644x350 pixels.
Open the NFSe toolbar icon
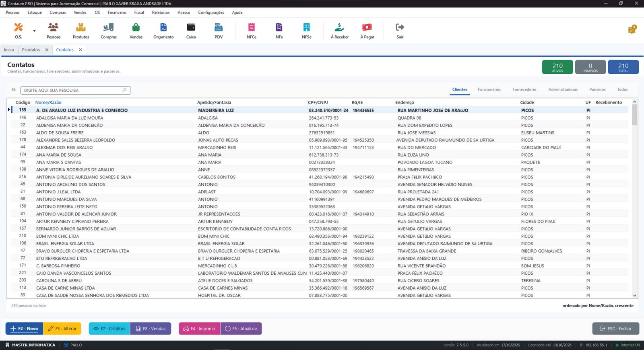(307, 31)
